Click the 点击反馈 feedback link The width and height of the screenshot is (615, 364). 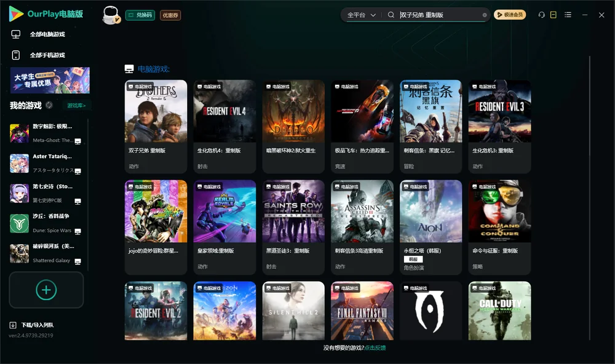coord(375,347)
